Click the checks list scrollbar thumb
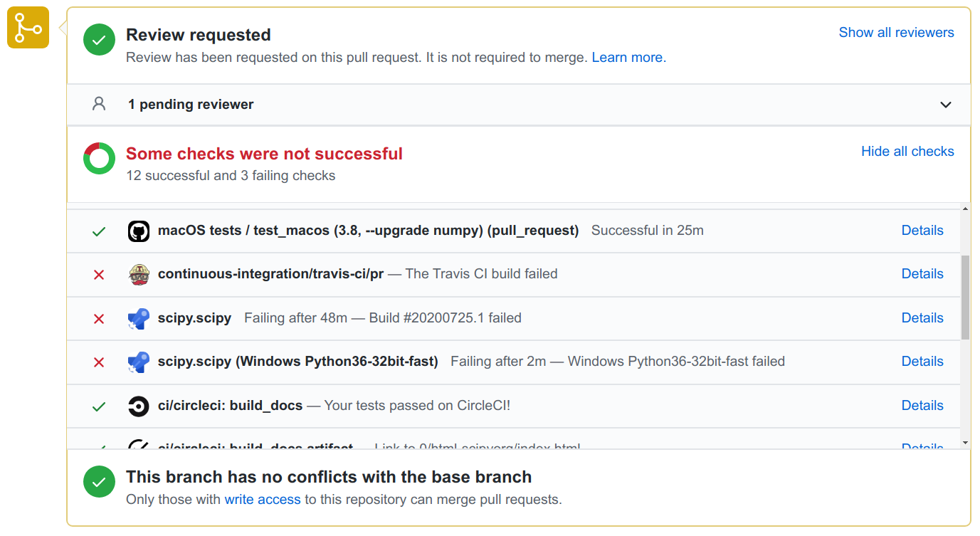This screenshot has width=980, height=536. click(x=965, y=298)
